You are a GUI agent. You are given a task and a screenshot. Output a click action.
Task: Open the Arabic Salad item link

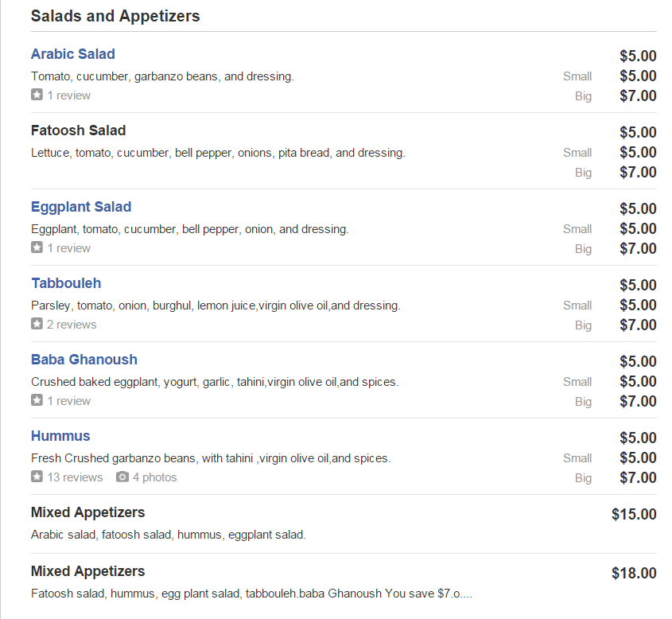[73, 54]
